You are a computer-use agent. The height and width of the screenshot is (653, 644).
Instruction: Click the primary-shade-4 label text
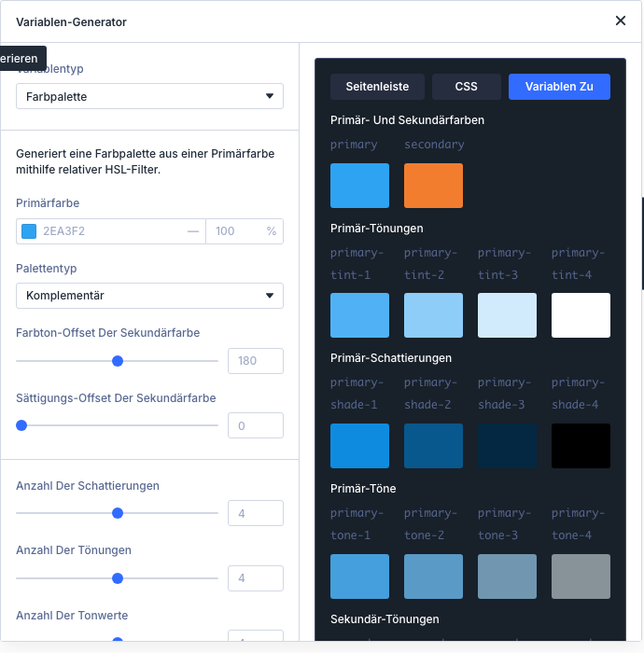coord(578,394)
